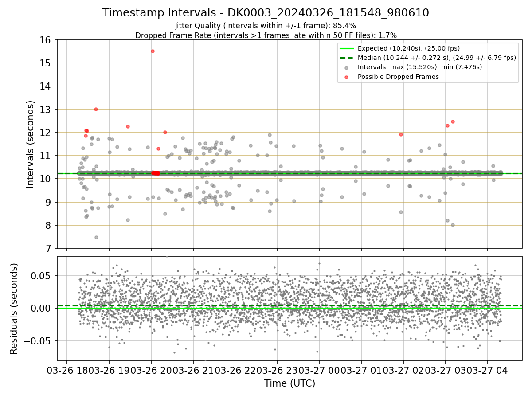Click the 'Time (UTC)' x-axis label
532x399 pixels.
289,383
